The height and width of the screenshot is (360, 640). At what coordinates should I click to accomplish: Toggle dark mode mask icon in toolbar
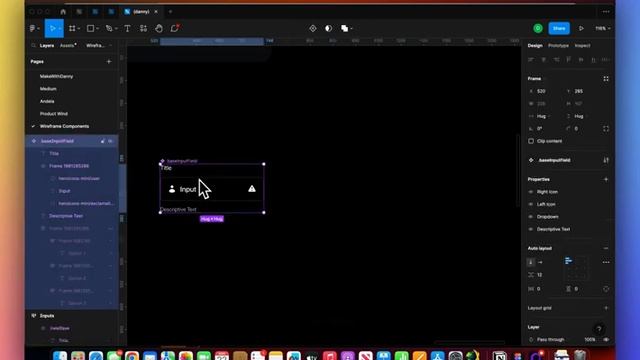[329, 28]
